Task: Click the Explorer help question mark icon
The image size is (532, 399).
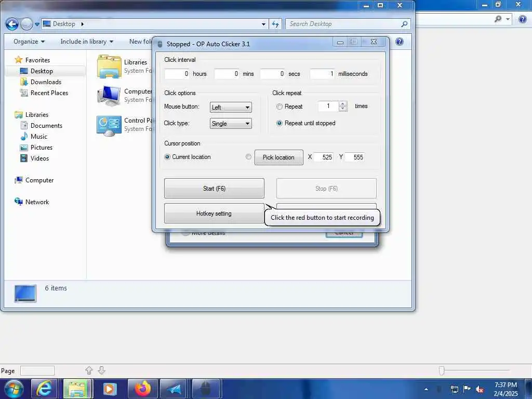Action: click(x=400, y=42)
